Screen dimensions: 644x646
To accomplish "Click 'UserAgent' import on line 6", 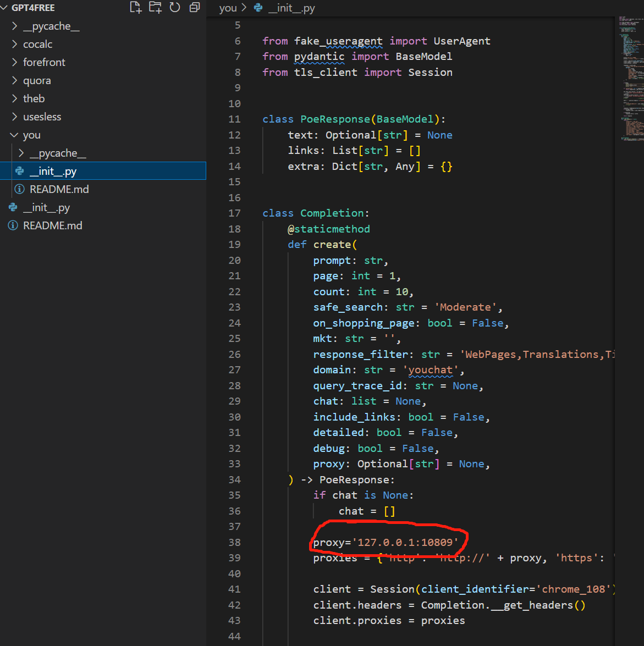I will pyautogui.click(x=462, y=41).
